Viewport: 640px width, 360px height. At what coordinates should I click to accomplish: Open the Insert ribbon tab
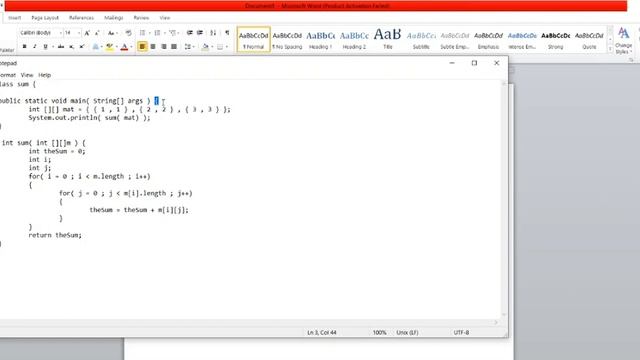pos(15,18)
